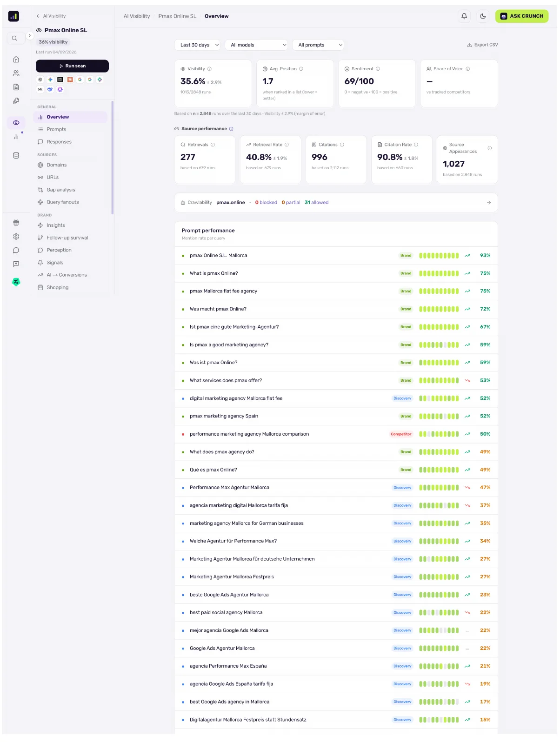Click the Discovery tag on the 'digital marketing agency Mallorca flat fee' row
The image size is (560, 742).
(x=402, y=398)
